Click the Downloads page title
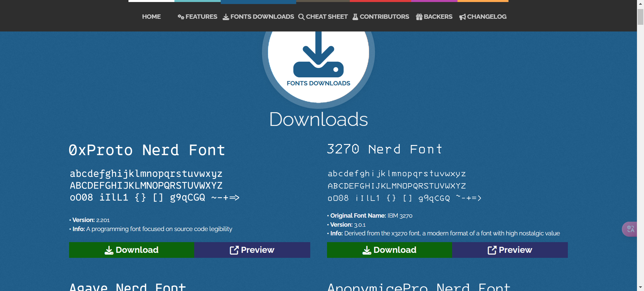Image resolution: width=644 pixels, height=291 pixels. (x=319, y=119)
